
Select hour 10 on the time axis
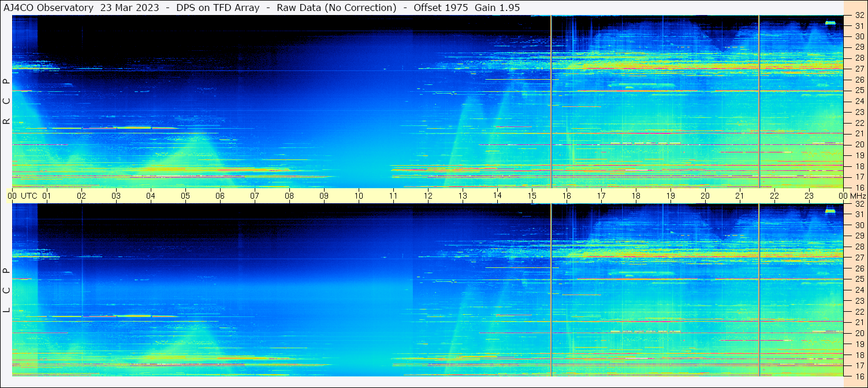tap(359, 196)
